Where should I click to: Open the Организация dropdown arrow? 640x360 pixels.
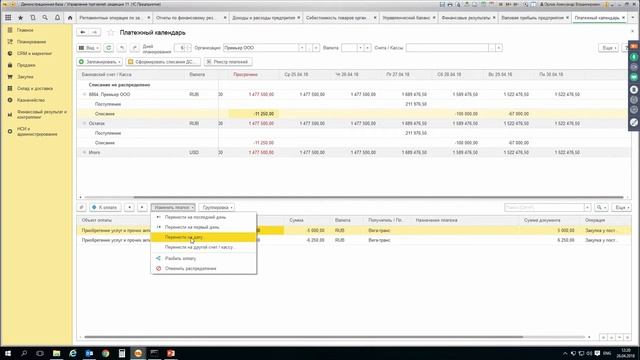coord(302,48)
